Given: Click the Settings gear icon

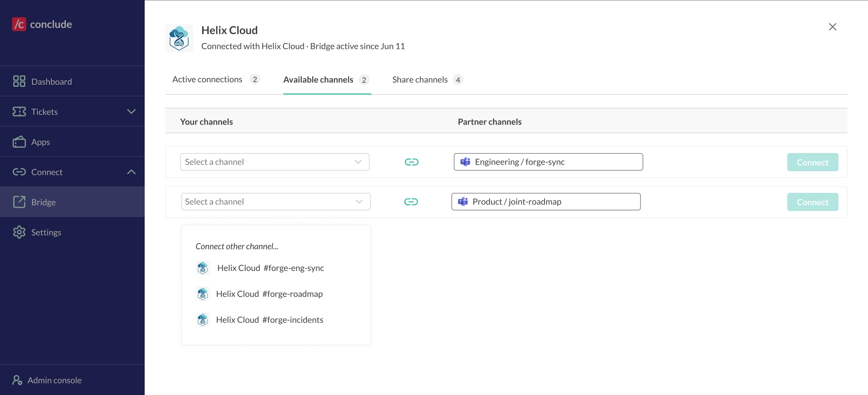Looking at the screenshot, I should pyautogui.click(x=19, y=232).
